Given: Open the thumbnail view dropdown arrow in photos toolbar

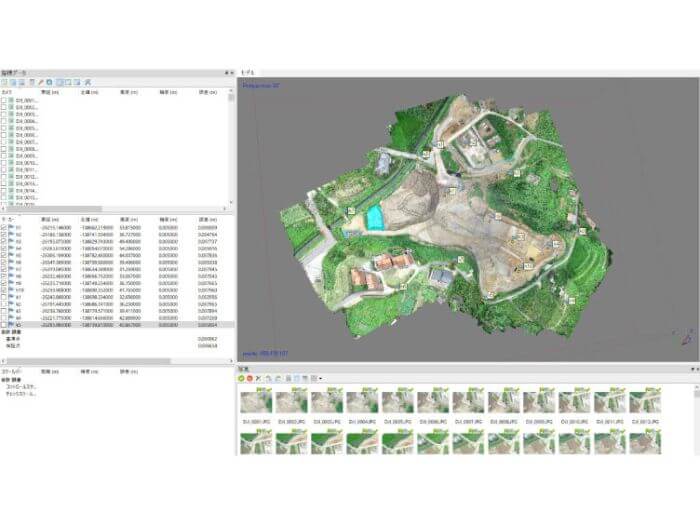Looking at the screenshot, I should [x=319, y=378].
